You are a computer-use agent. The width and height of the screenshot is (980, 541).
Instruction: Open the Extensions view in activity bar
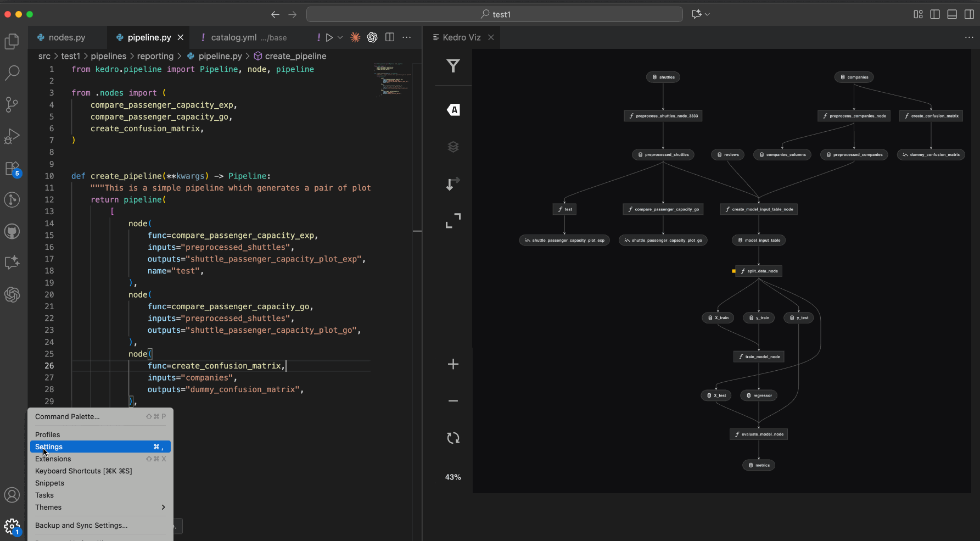tap(12, 169)
